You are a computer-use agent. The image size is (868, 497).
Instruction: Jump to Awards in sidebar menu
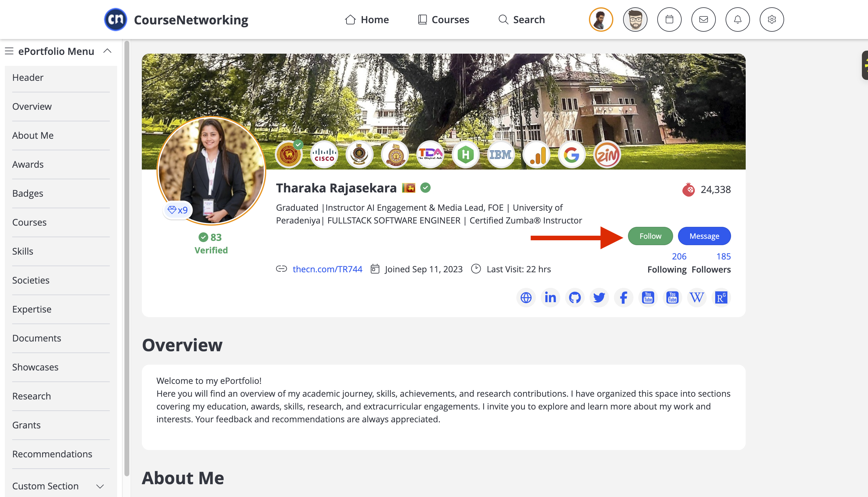61,165
